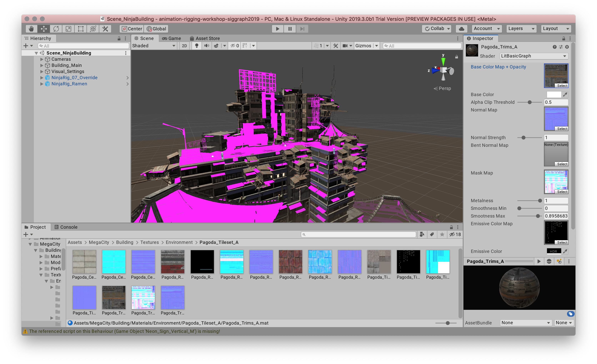Switch to the Game tab
Image resolution: width=597 pixels, height=364 pixels.
172,38
